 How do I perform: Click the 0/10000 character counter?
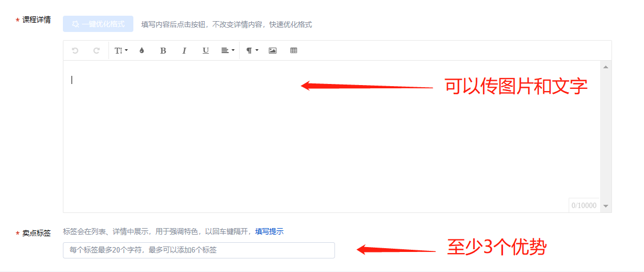(x=584, y=205)
